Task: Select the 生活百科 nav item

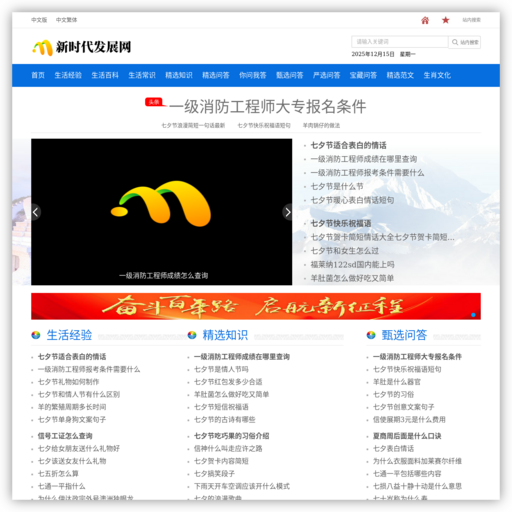Action: [105, 75]
